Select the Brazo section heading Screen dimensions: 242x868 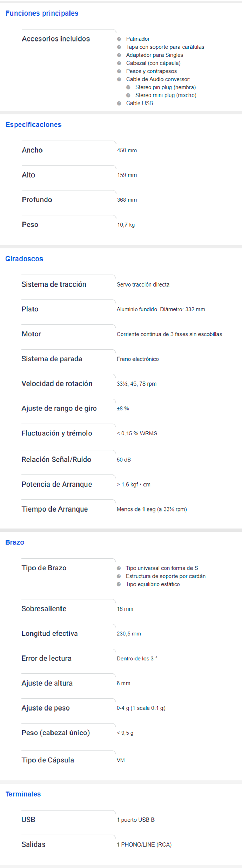pyautogui.click(x=15, y=542)
